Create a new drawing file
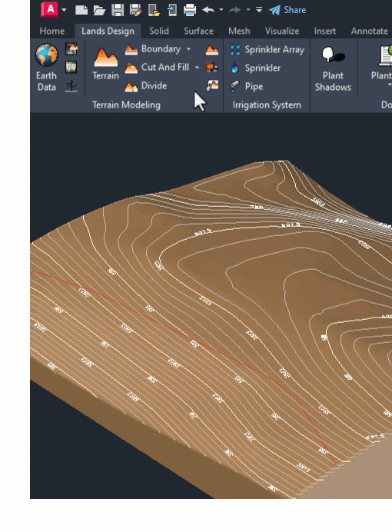Viewport: 392px width, 532px height. point(81,10)
